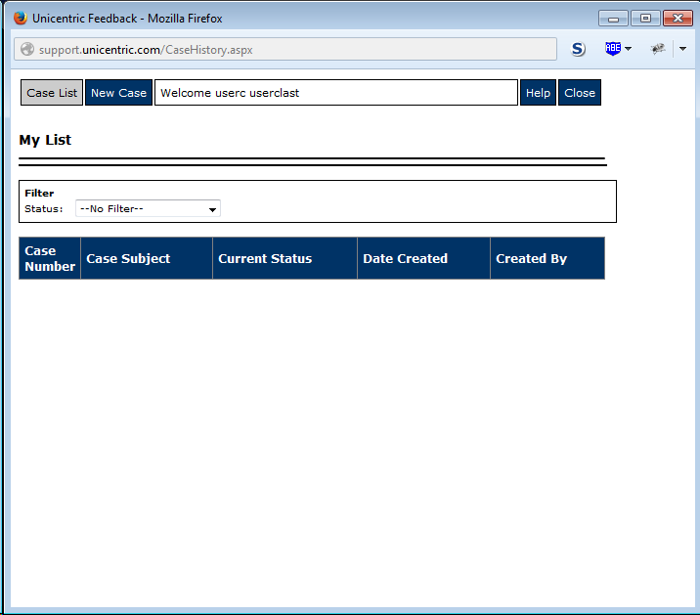Screen dimensions: 700x615
Task: Click the address bar URL field
Action: 285,49
